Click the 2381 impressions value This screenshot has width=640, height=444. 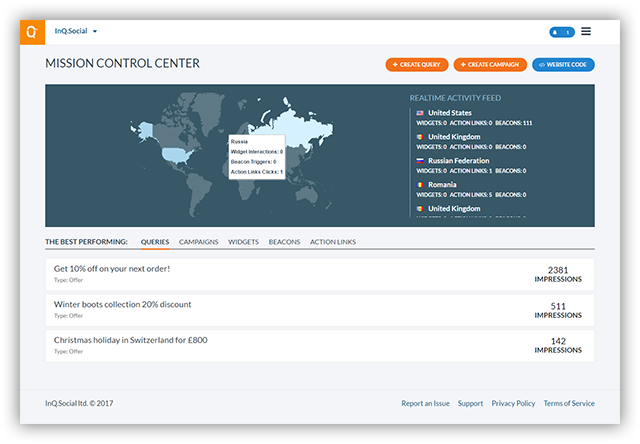click(x=558, y=270)
